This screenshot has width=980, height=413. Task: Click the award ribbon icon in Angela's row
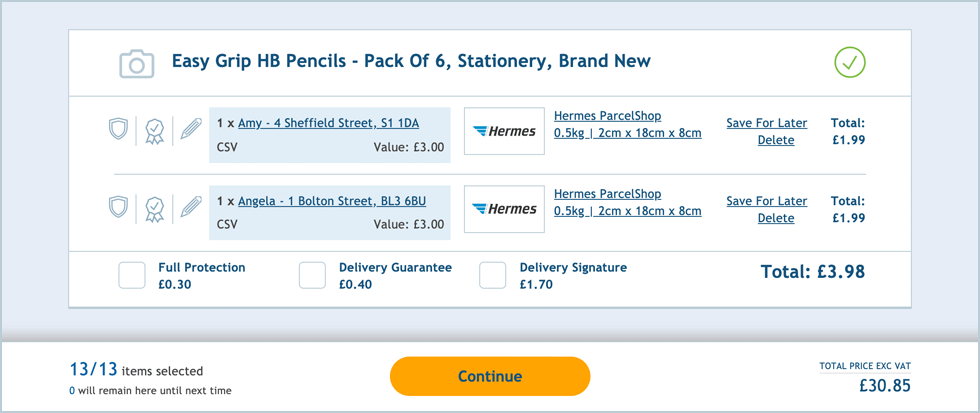pyautogui.click(x=154, y=209)
